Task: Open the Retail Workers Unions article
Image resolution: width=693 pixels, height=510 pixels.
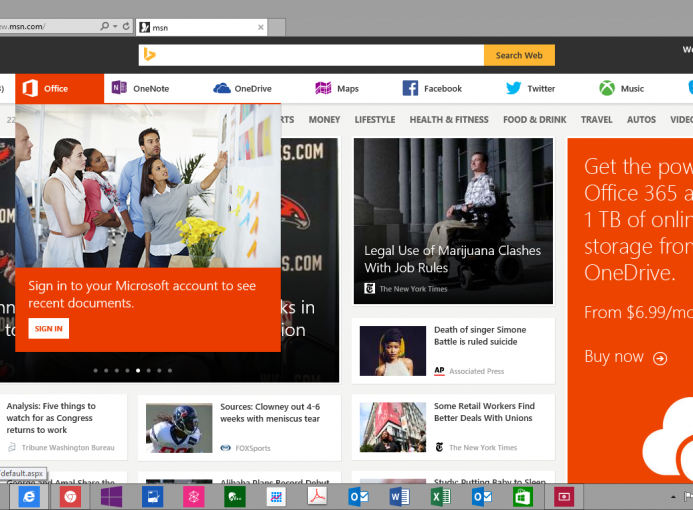Action: [484, 412]
